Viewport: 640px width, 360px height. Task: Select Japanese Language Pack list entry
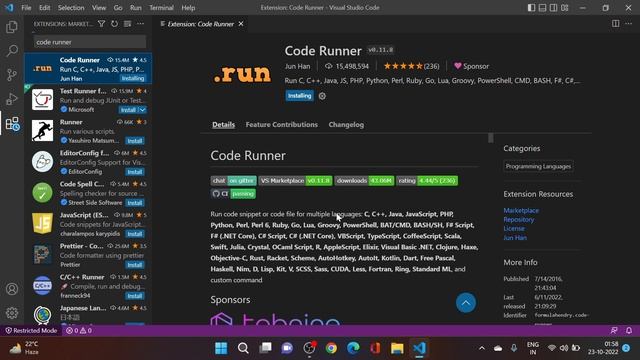[88, 314]
